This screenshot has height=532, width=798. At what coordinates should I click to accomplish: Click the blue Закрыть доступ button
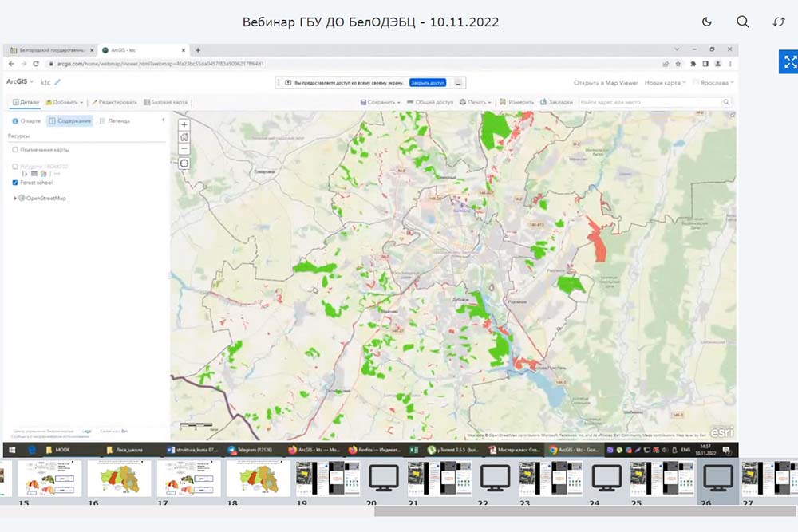428,82
